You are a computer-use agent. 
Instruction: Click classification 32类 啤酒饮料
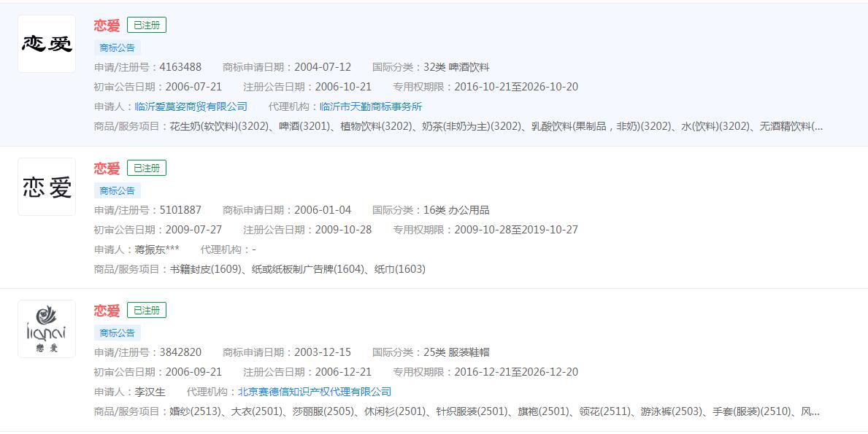click(x=456, y=67)
